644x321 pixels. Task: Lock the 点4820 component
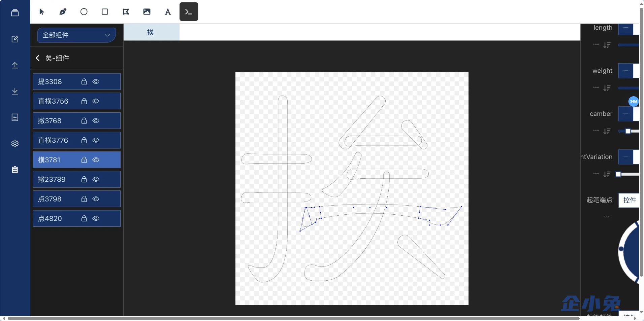click(84, 218)
